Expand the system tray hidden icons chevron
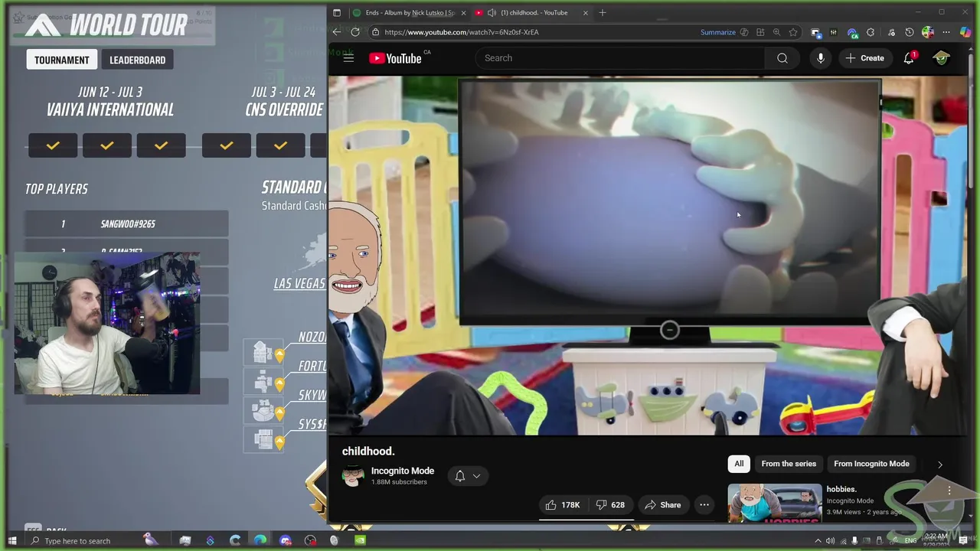 (x=818, y=541)
